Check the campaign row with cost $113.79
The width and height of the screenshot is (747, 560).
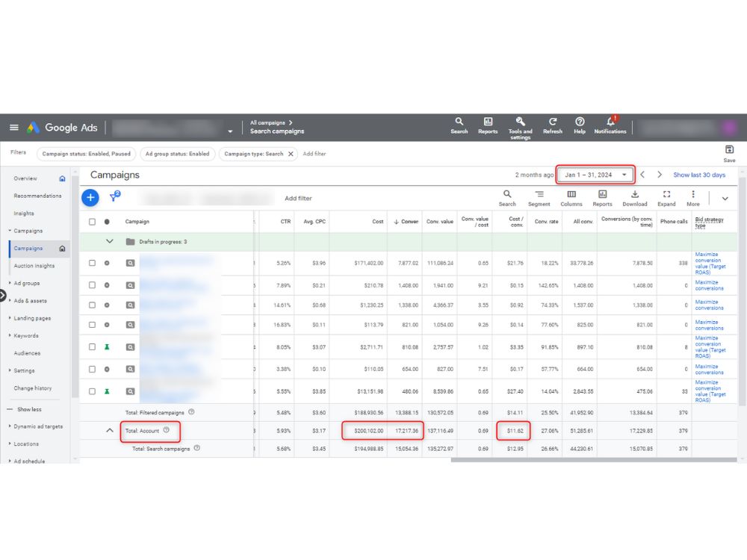(93, 325)
